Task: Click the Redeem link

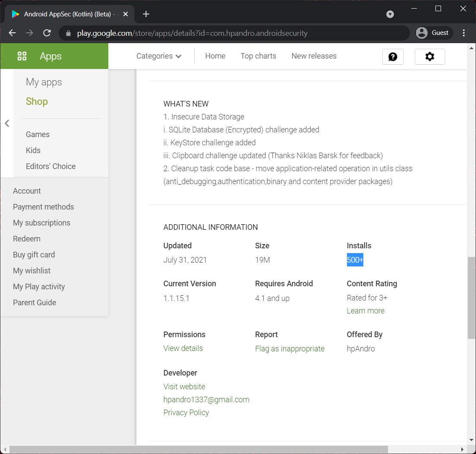Action: (26, 239)
